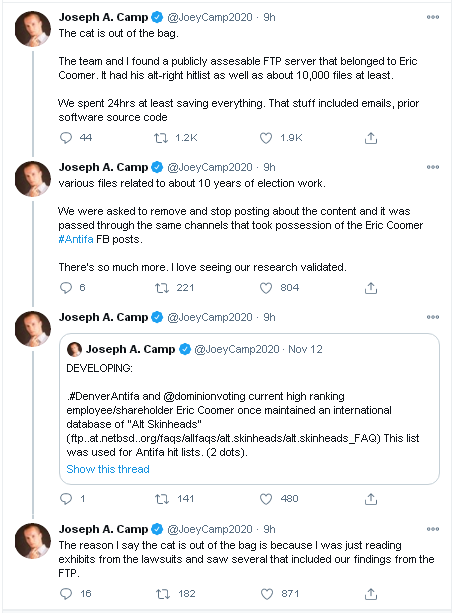Open the more options menu on the first tweet

pyautogui.click(x=433, y=17)
